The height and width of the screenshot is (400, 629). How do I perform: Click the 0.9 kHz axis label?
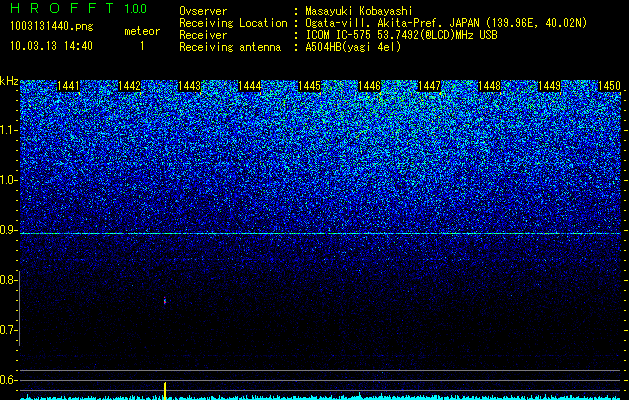coord(8,230)
